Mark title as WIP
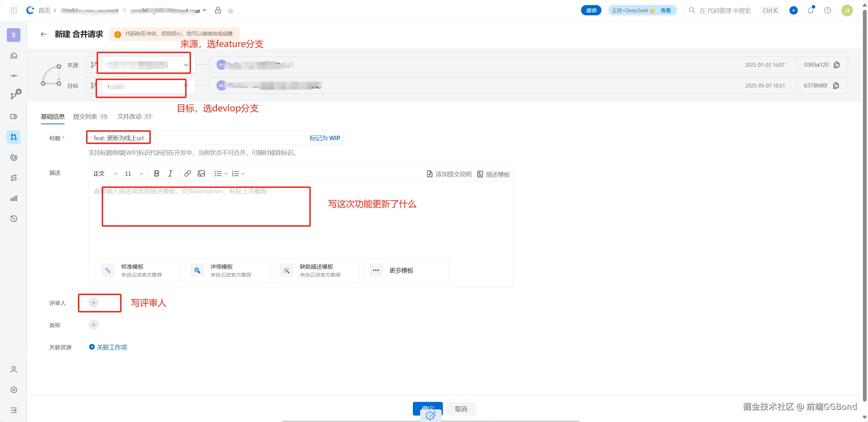 coord(324,138)
